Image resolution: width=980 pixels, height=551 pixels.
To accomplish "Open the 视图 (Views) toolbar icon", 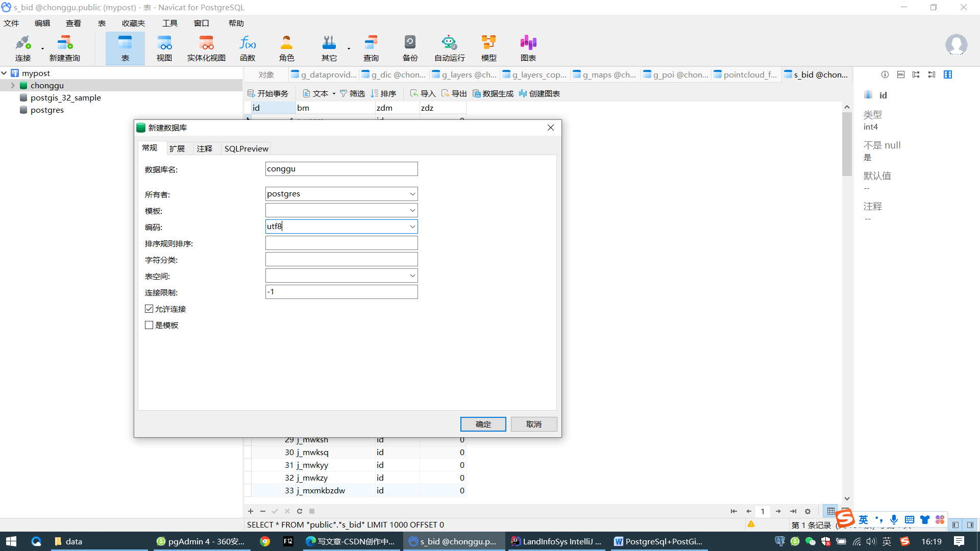I will 164,48.
